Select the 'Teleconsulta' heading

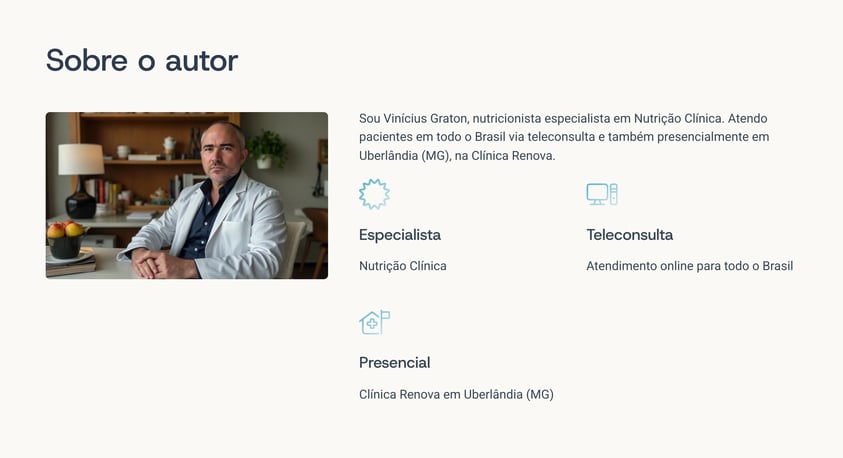click(x=629, y=235)
